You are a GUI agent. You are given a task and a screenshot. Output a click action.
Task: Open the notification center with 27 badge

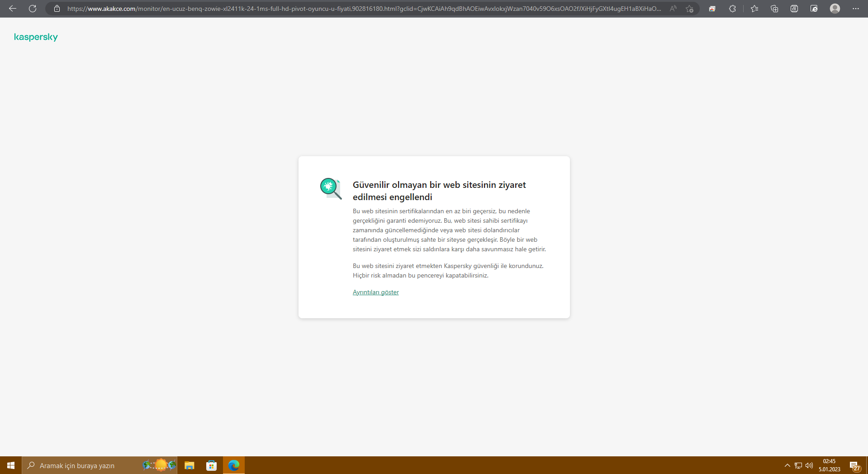pos(854,466)
